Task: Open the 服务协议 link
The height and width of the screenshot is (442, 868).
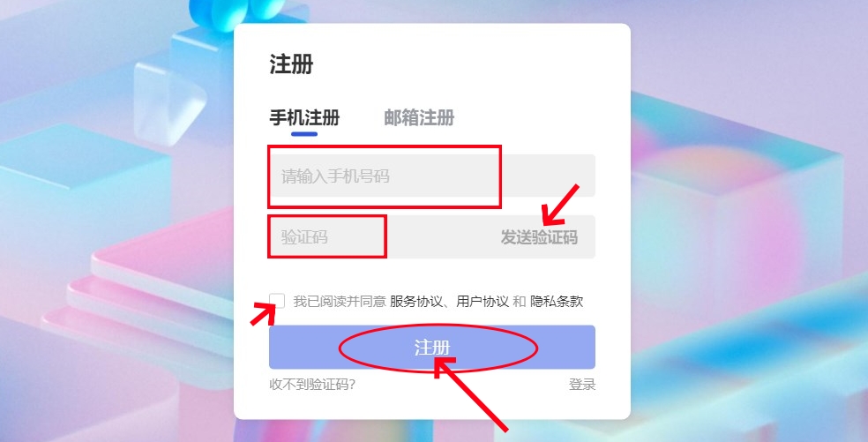Action: pyautogui.click(x=415, y=302)
